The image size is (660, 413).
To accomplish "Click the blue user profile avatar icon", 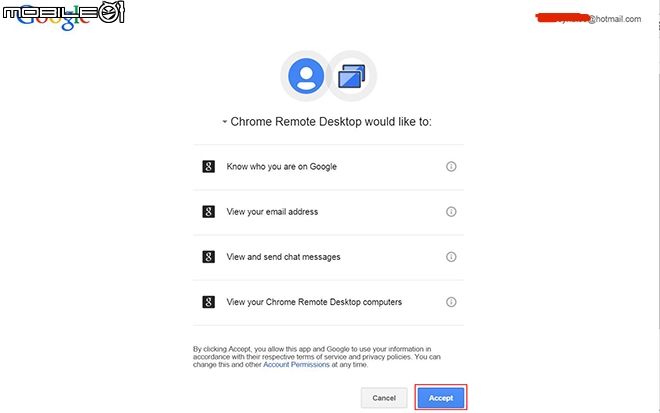I will click(306, 76).
